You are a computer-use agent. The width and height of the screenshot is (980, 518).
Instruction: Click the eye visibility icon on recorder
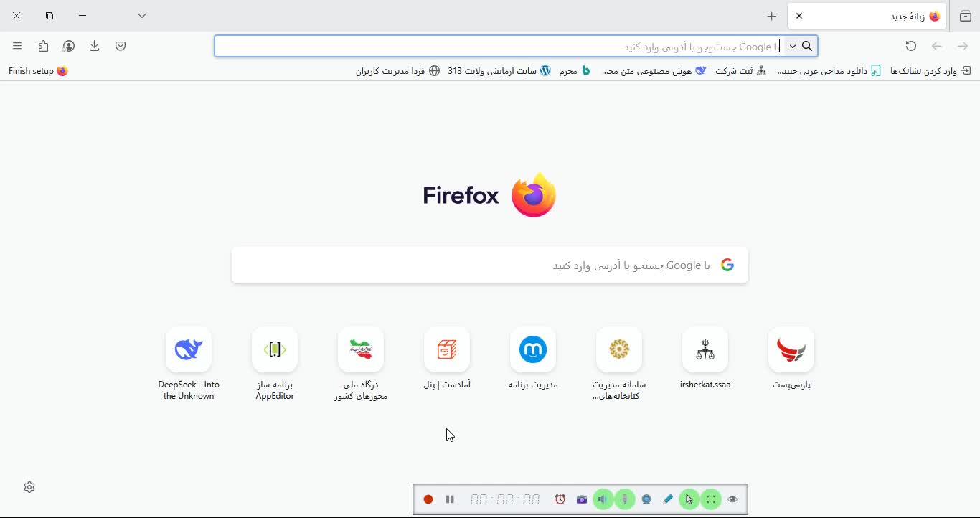[732, 499]
